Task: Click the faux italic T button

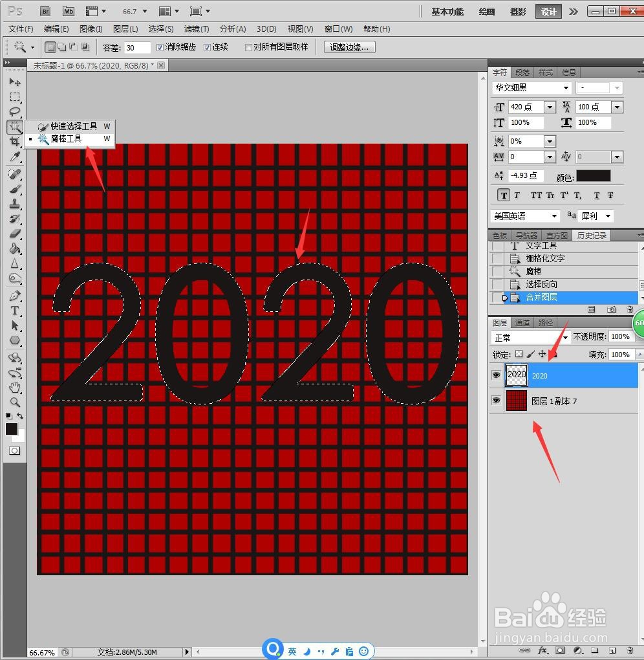Action: point(517,195)
